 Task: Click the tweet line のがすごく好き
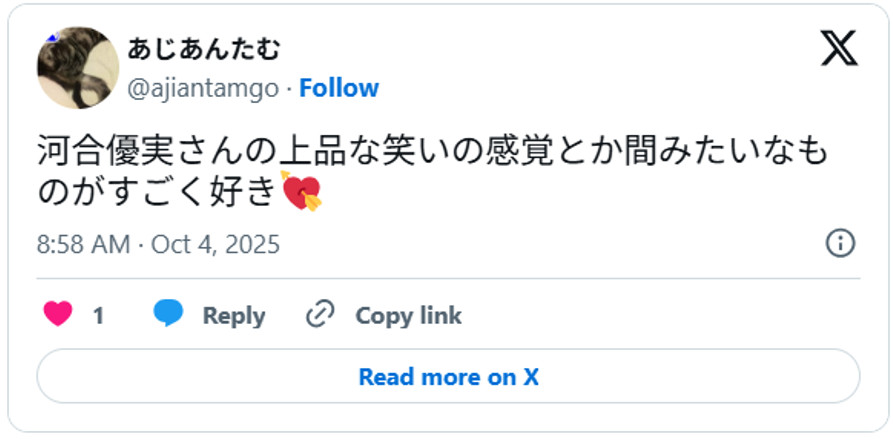(x=180, y=191)
